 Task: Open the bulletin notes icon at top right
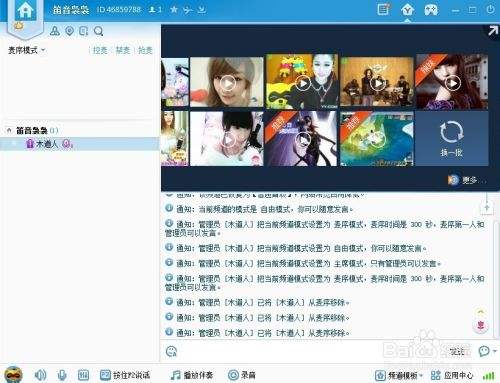(383, 9)
